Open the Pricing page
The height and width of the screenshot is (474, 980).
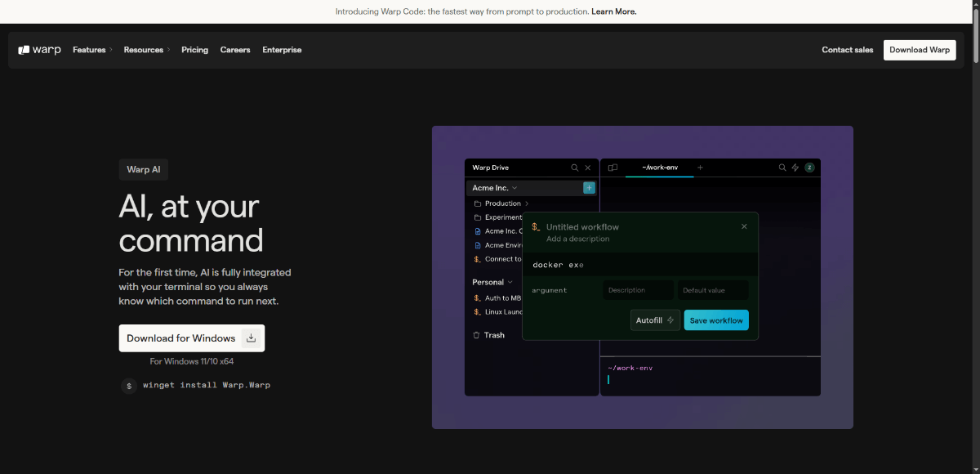194,50
